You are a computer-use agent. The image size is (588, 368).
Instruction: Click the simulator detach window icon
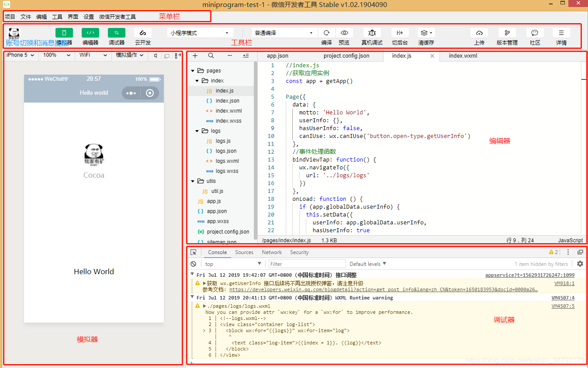click(x=166, y=56)
